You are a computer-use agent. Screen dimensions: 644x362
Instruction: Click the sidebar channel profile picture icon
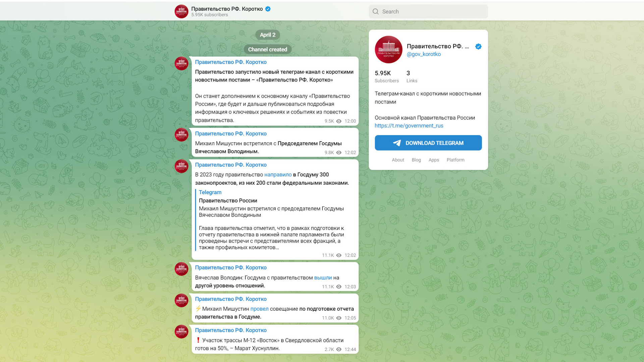pos(388,50)
